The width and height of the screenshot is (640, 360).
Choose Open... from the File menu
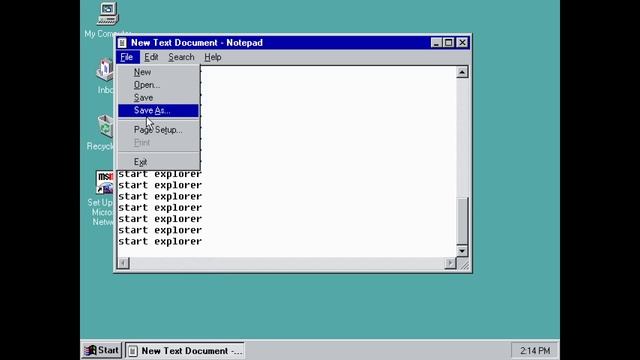pyautogui.click(x=158, y=85)
